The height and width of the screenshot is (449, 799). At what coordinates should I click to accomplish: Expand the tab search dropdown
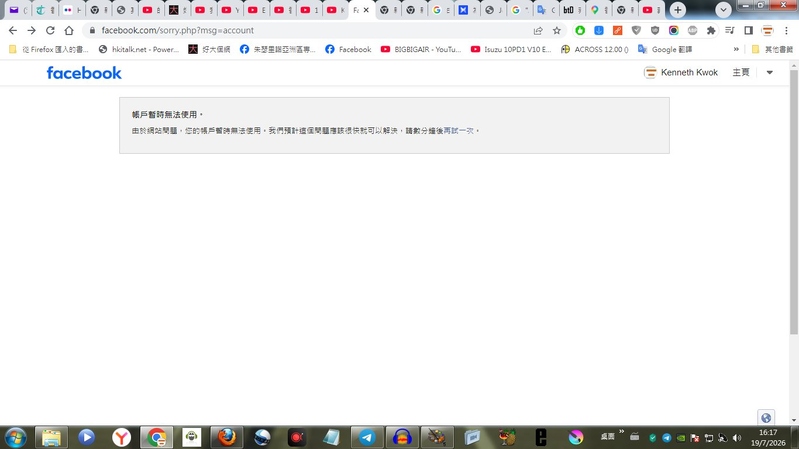[723, 10]
